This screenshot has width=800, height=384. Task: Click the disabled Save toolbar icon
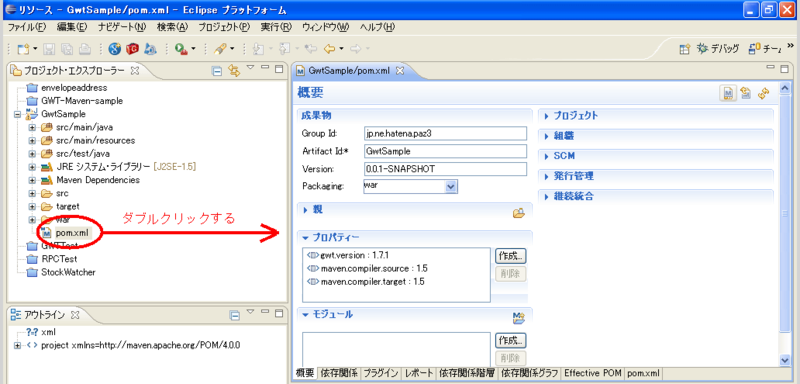pos(49,49)
